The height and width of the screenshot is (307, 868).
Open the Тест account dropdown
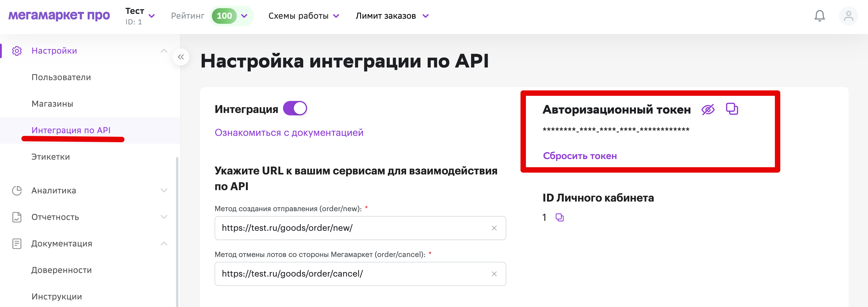(x=140, y=16)
